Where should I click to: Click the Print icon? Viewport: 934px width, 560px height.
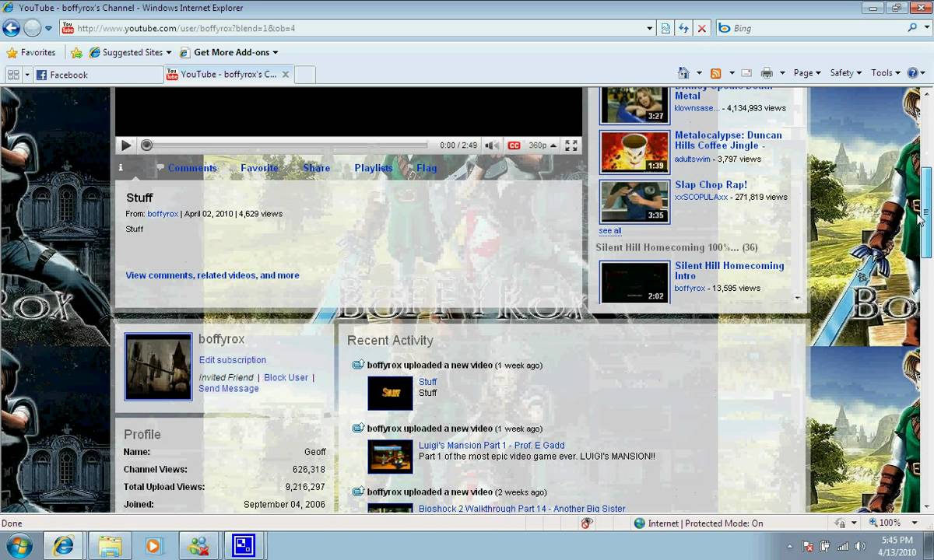pyautogui.click(x=767, y=73)
